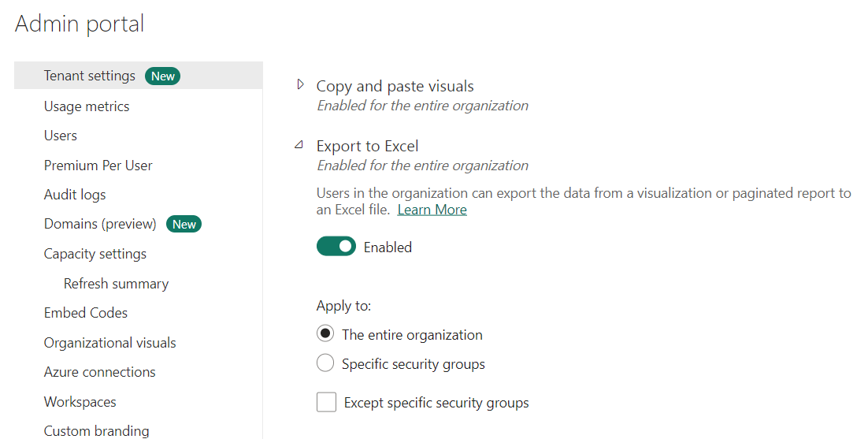Expand the Copy and paste visuals setting
The image size is (868, 439).
click(301, 84)
